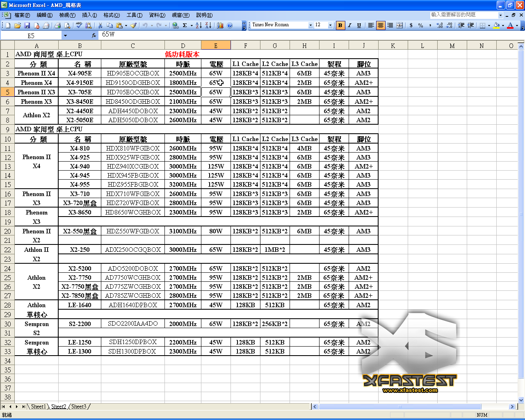Click the vertical scrollbar down arrow
The width and height of the screenshot is (525, 420).
coord(521,400)
